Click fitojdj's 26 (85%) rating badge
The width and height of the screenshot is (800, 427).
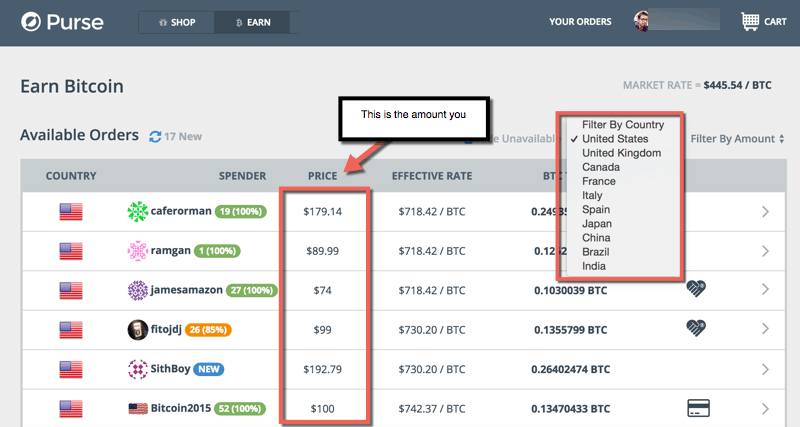click(208, 330)
